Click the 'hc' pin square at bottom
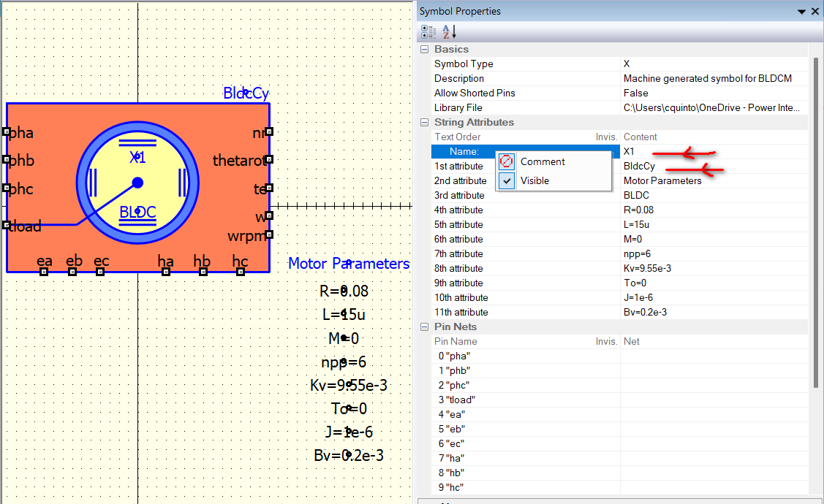824x504 pixels. (241, 272)
